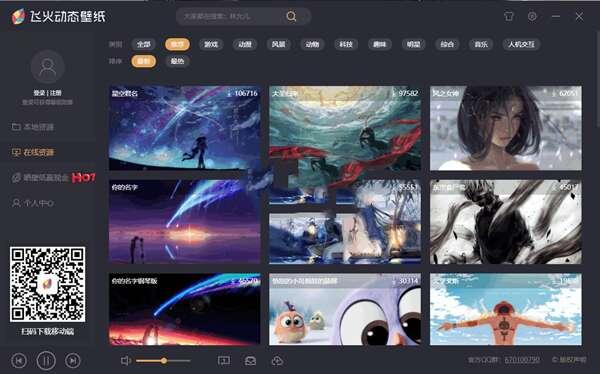Open the skin (shirt) icon in title bar
The width and height of the screenshot is (600, 374).
pyautogui.click(x=509, y=16)
